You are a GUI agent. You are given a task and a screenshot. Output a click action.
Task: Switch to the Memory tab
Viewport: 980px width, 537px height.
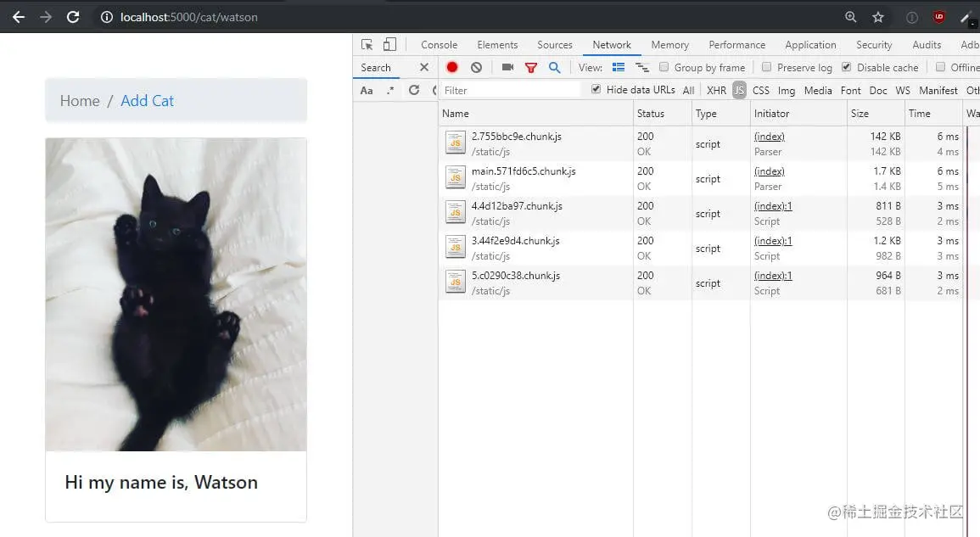point(670,45)
